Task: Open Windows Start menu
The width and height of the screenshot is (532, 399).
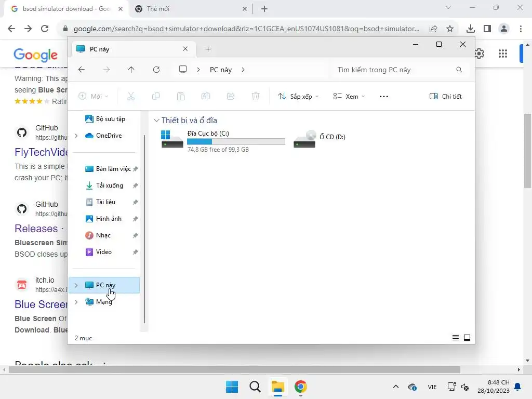Action: click(232, 387)
